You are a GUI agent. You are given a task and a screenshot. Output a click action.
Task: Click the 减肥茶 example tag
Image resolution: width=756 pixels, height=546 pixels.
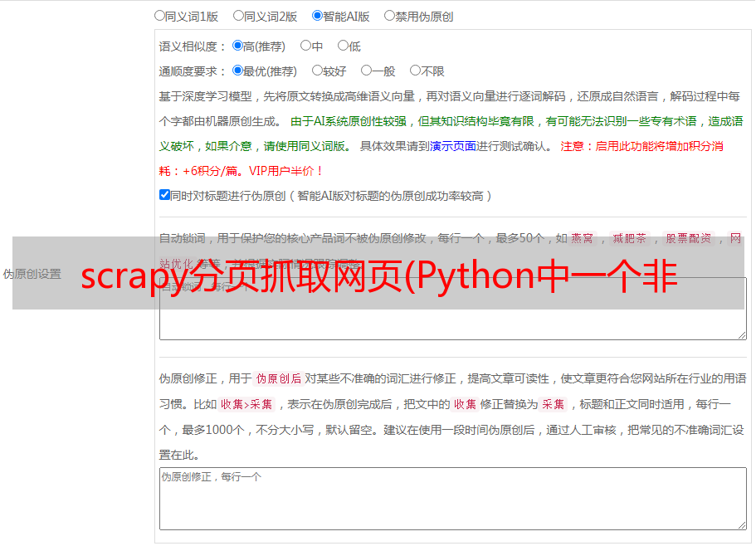(x=629, y=238)
